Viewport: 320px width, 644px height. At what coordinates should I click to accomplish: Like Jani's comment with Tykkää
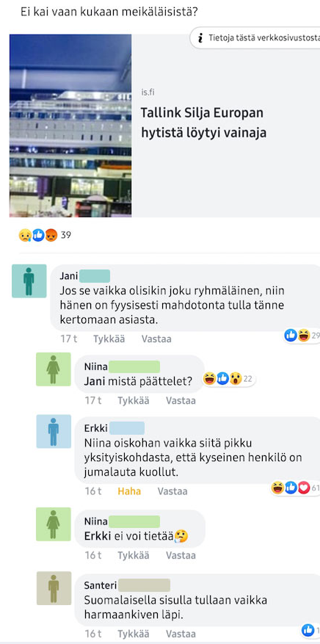pos(109,339)
